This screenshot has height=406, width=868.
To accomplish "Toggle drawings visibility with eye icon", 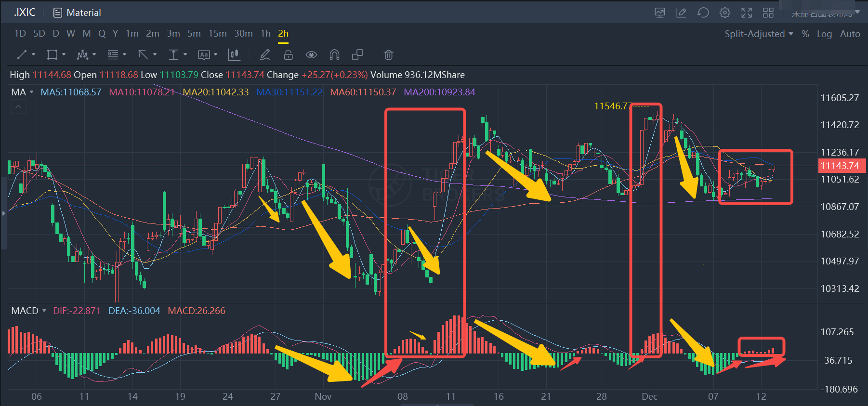I will (311, 55).
